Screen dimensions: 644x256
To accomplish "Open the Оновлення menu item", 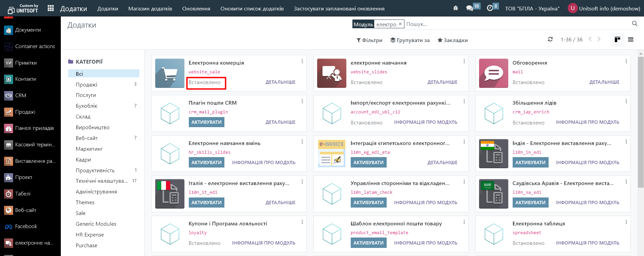I will (196, 9).
